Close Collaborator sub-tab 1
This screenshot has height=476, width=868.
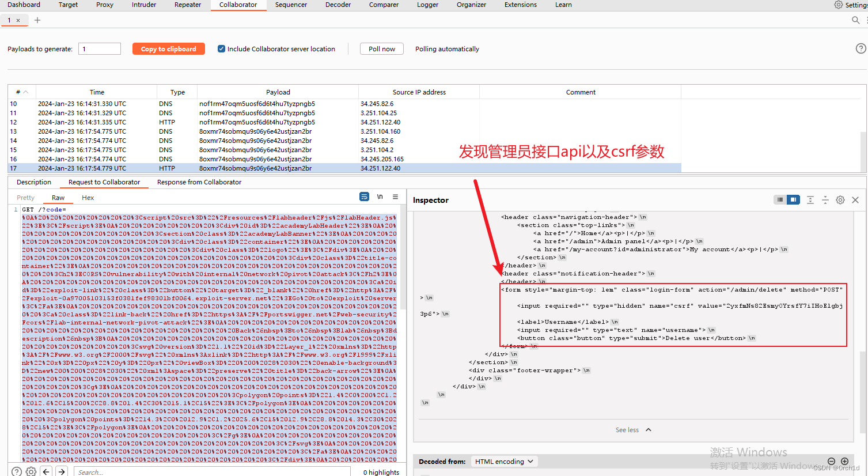tap(18, 20)
